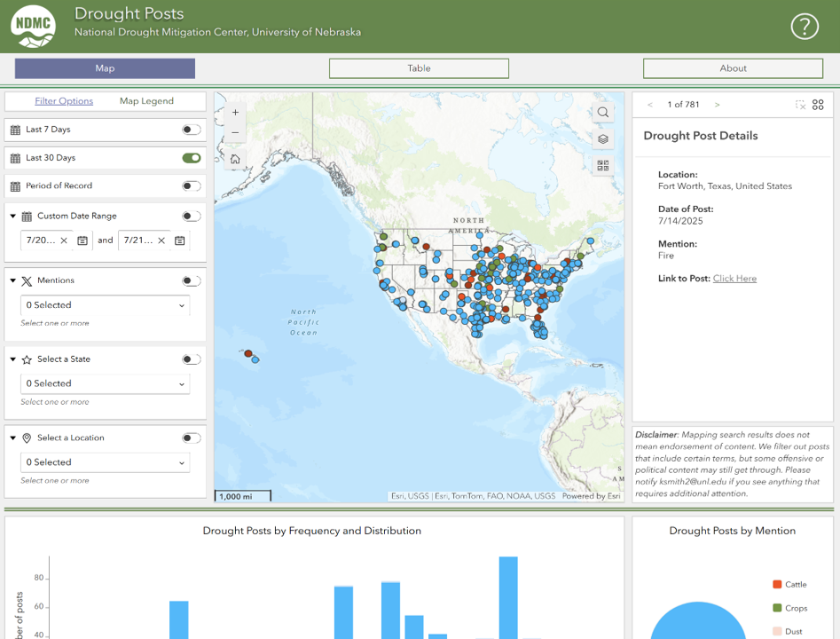Turn on Custom Date Range toggle
The image size is (840, 639).
click(192, 216)
